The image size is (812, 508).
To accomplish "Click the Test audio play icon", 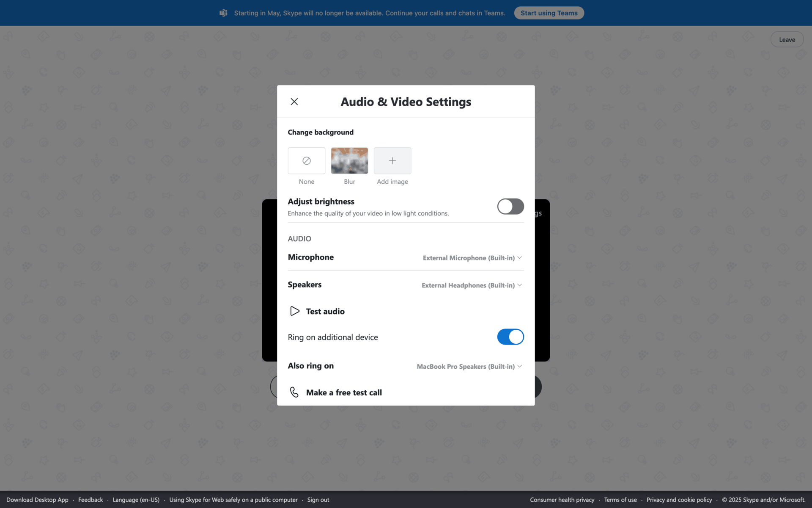I will (x=295, y=311).
